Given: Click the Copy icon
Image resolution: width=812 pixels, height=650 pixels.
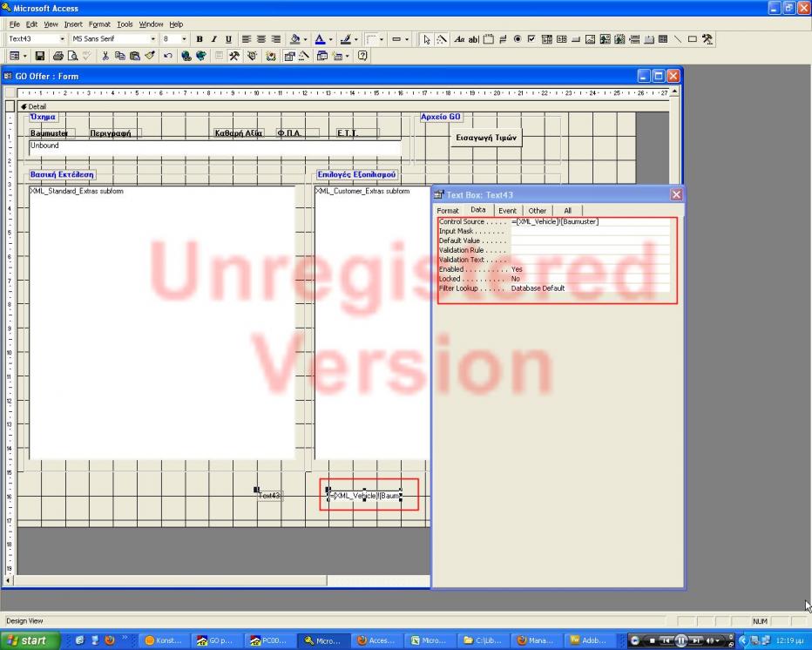Looking at the screenshot, I should [x=119, y=56].
